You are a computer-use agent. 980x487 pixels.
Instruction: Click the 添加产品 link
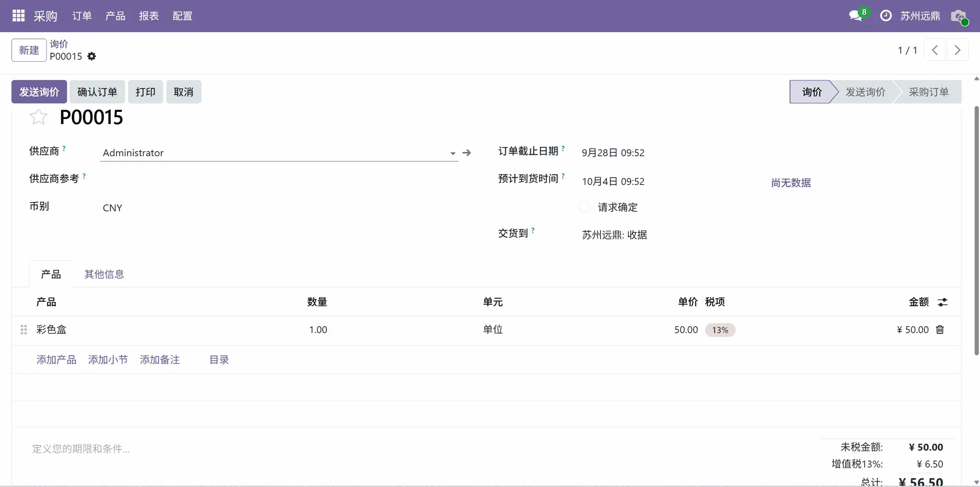point(56,360)
